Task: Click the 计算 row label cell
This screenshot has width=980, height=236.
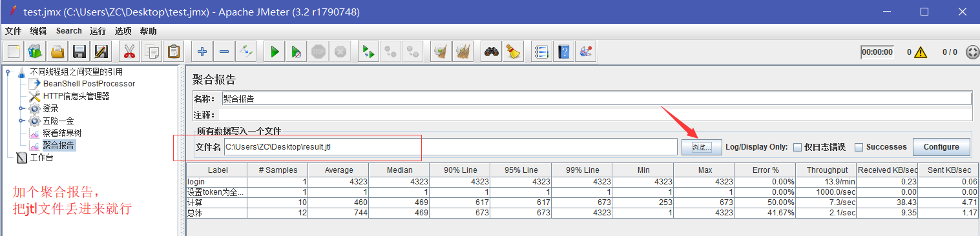Action: click(x=217, y=202)
